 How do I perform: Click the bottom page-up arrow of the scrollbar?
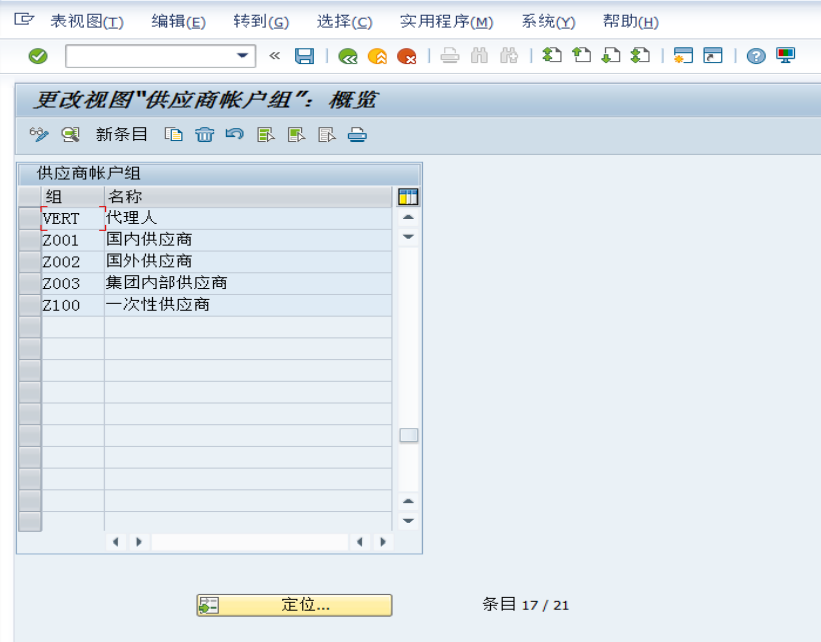[408, 501]
